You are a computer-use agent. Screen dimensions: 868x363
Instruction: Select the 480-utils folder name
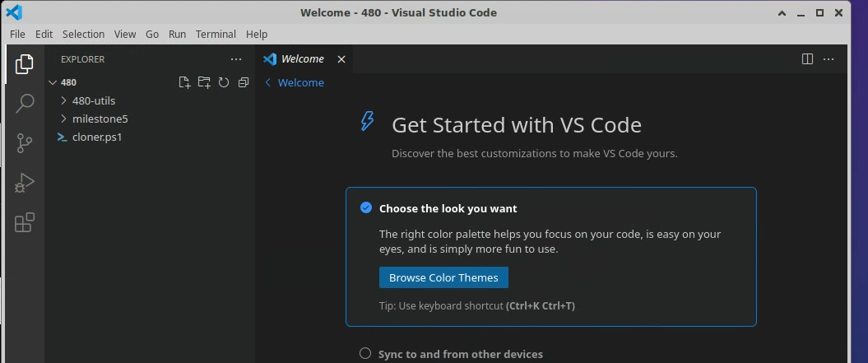point(94,101)
